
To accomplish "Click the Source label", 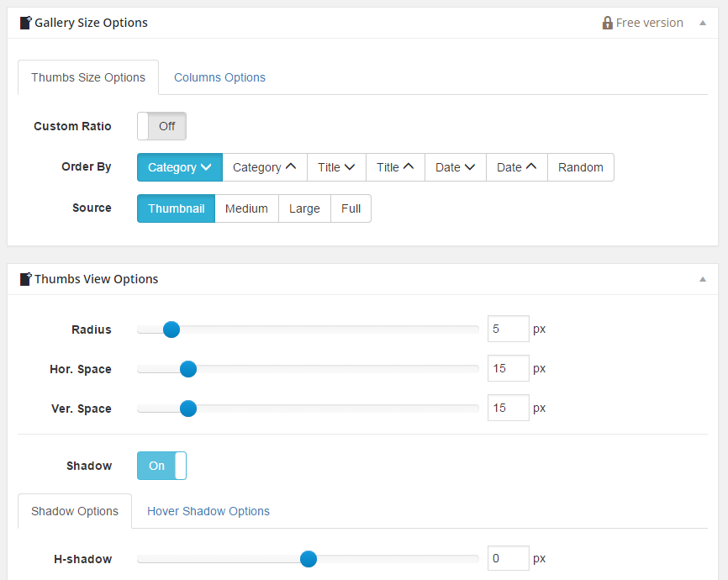I will coord(92,208).
